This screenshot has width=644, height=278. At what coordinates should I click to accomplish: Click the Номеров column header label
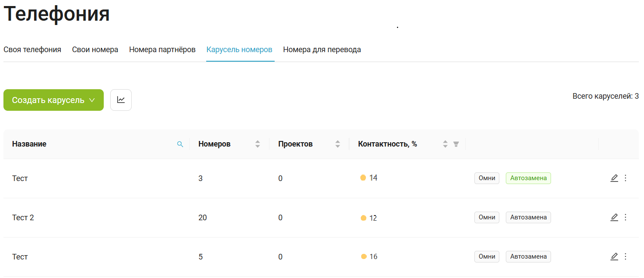click(x=214, y=144)
